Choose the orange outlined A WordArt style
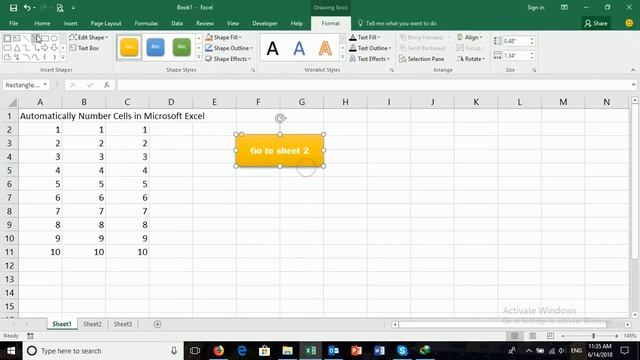 point(325,48)
